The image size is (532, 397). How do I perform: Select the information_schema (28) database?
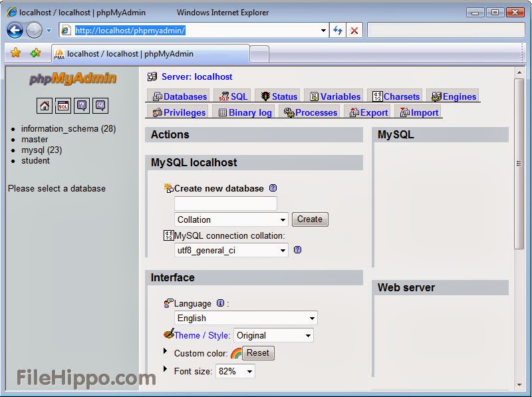(x=68, y=128)
